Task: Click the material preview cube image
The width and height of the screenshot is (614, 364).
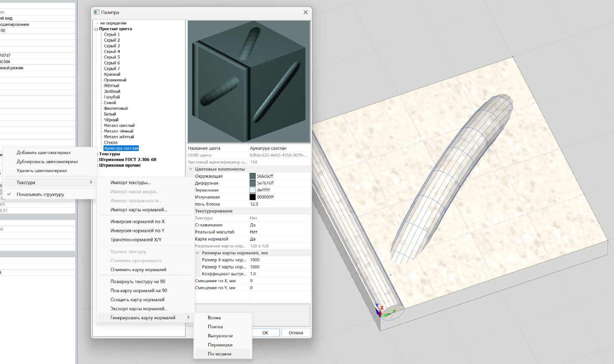Action: 249,81
